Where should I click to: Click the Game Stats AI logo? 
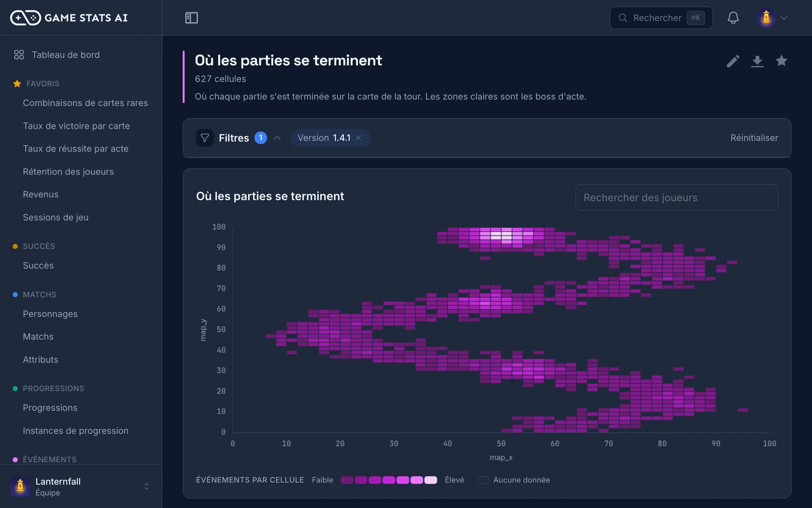[69, 18]
